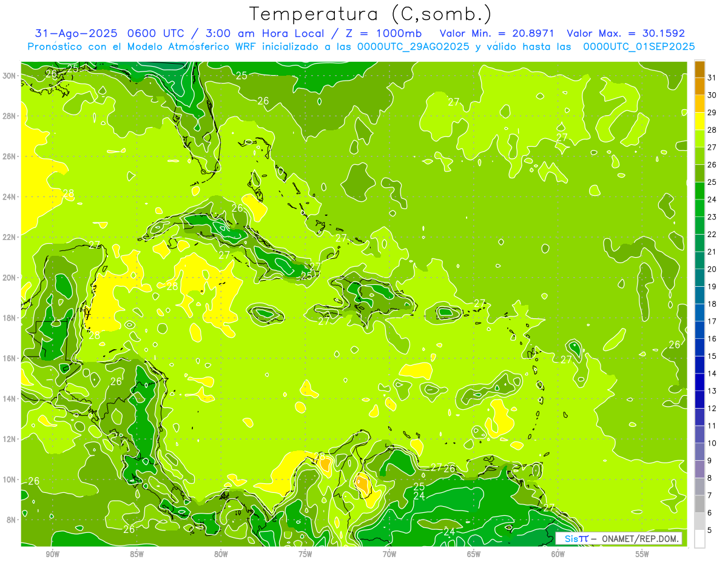Screen dimensions: 728x562
Task: Click the color bar segment between 9 and 10
Action: [699, 452]
